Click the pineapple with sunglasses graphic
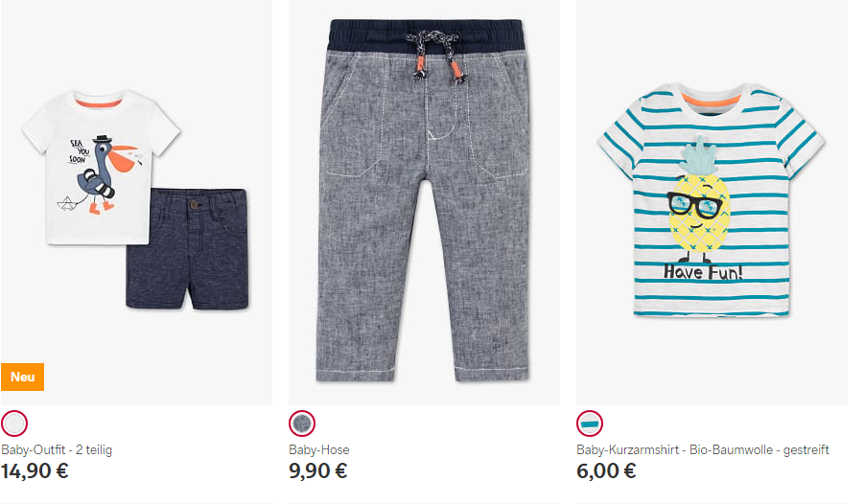 (x=699, y=201)
